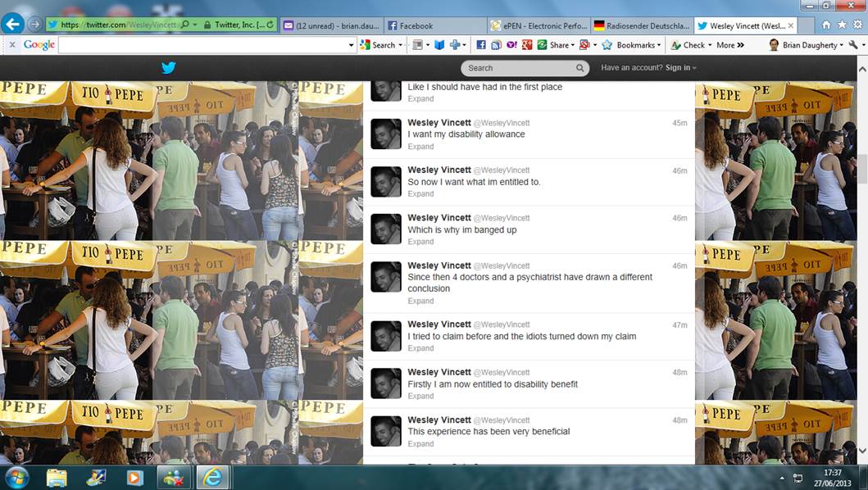868x490 pixels.
Task: Open Wesley Vincett name on 'banged up' tweet
Action: coord(439,218)
